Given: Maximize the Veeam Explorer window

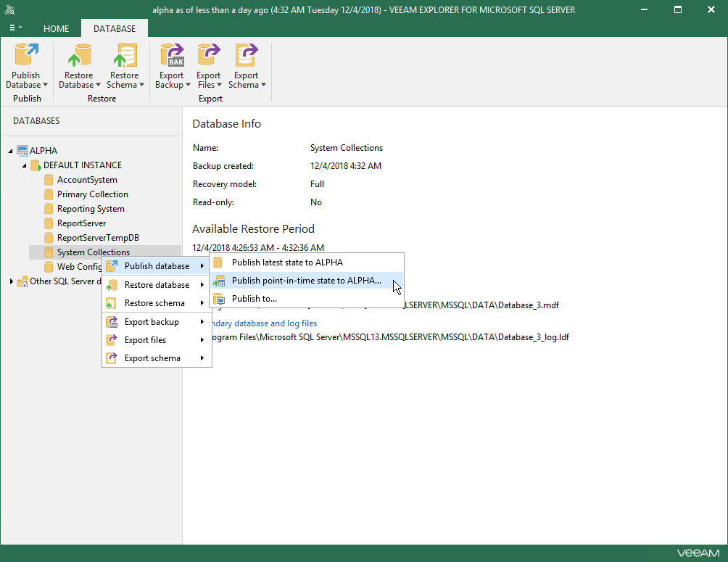Looking at the screenshot, I should pos(678,9).
